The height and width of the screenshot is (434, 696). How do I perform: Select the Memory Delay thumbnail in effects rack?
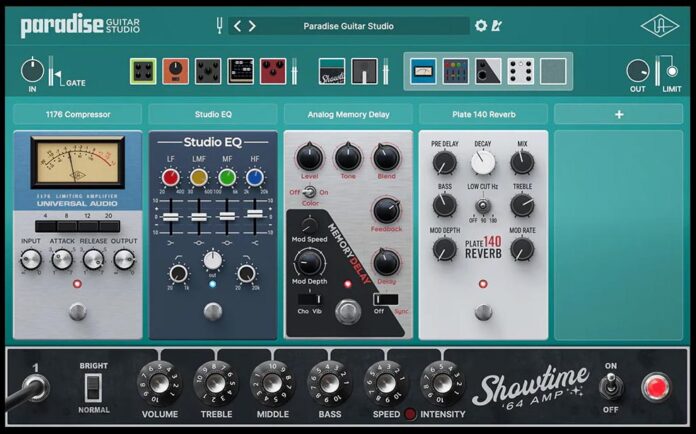(x=488, y=71)
